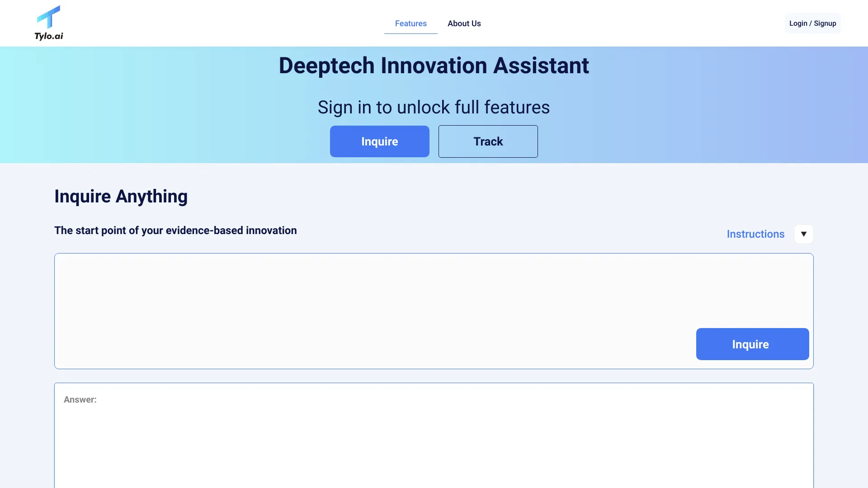Click the Answer: label text

(x=80, y=400)
